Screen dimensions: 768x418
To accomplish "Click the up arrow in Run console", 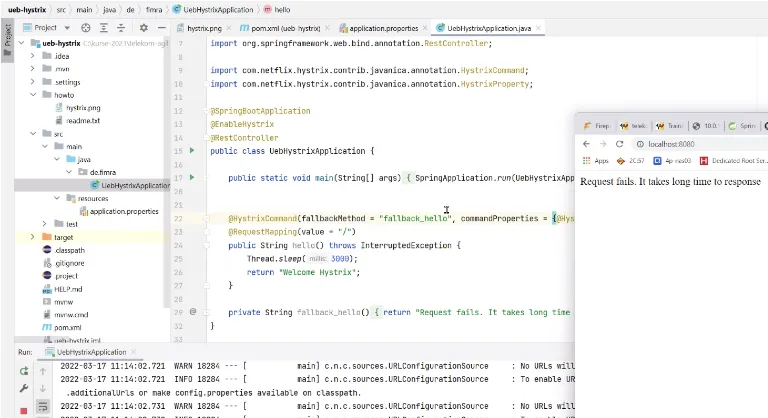I will click(x=43, y=371).
